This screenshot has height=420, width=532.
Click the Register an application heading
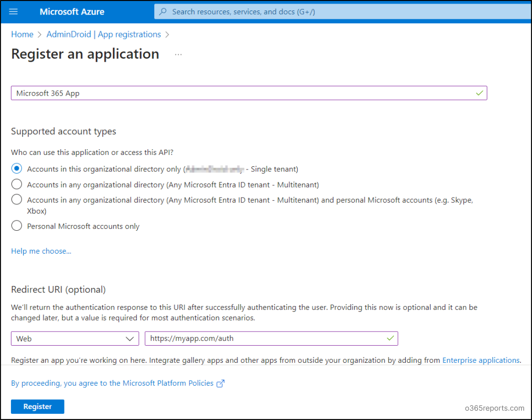(85, 54)
